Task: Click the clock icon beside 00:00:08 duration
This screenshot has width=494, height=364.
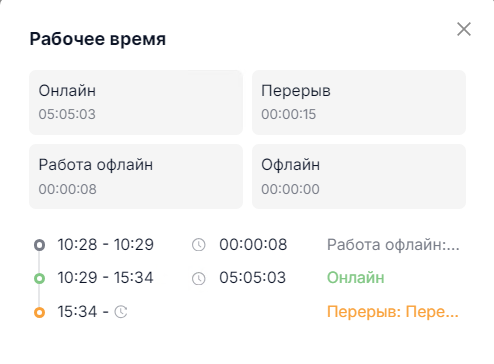Action: tap(199, 245)
